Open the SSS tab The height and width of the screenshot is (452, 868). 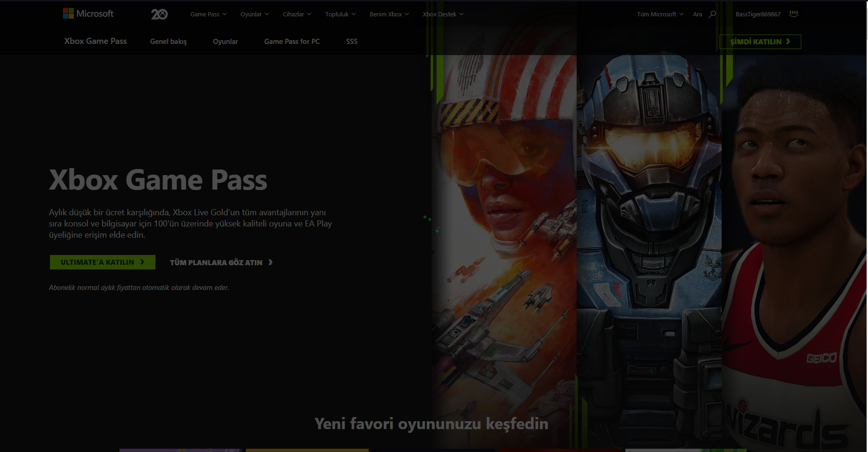(352, 42)
